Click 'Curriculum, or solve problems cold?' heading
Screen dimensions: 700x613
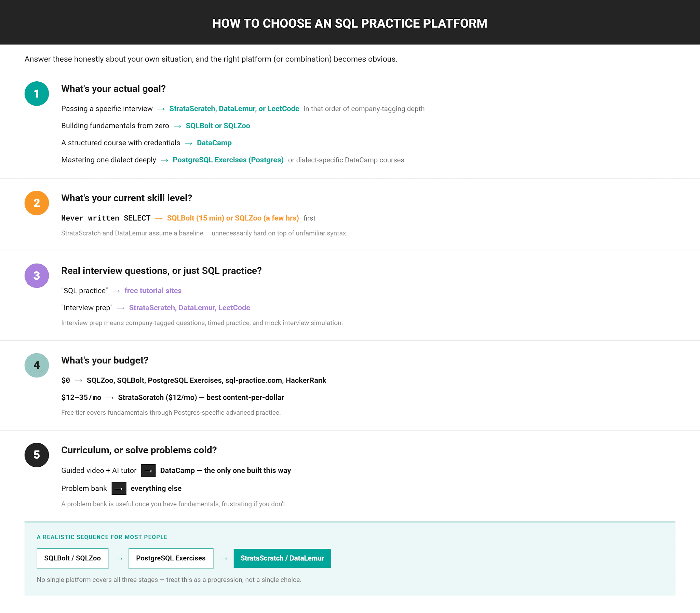[x=139, y=450]
